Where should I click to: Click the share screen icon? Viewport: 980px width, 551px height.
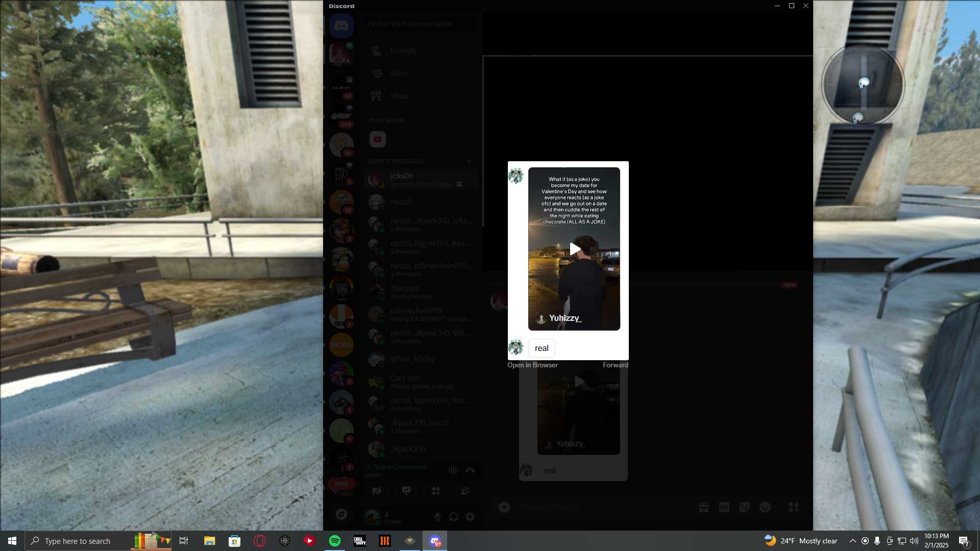(x=406, y=491)
